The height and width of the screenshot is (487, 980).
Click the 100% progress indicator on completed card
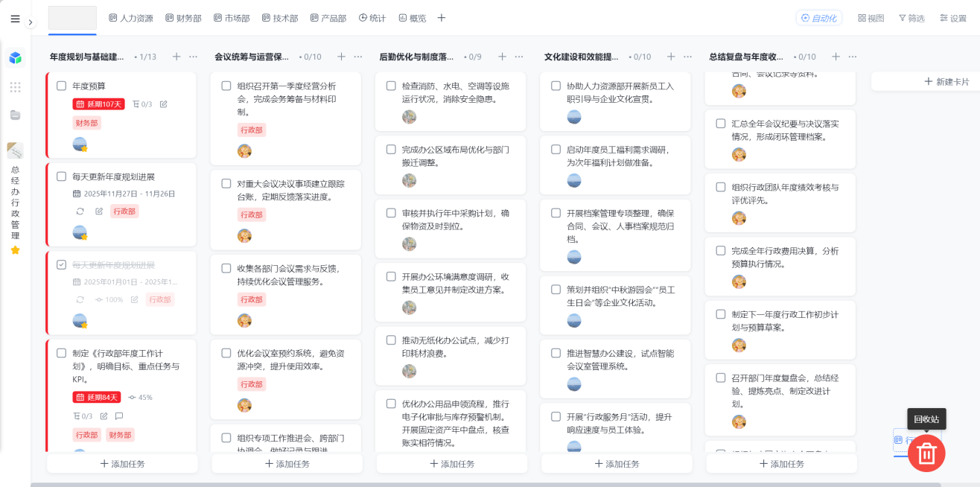pyautogui.click(x=109, y=299)
